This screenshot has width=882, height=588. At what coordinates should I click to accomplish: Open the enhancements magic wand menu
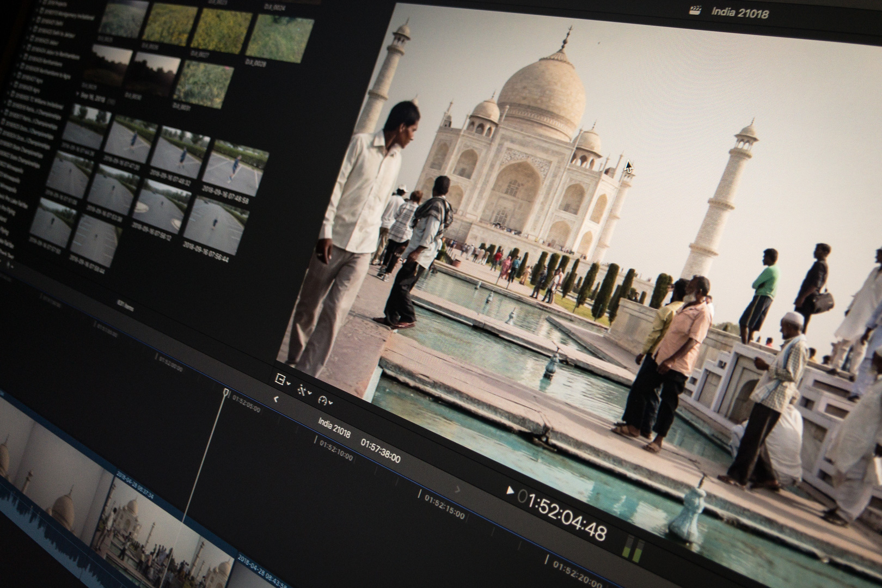click(x=304, y=390)
